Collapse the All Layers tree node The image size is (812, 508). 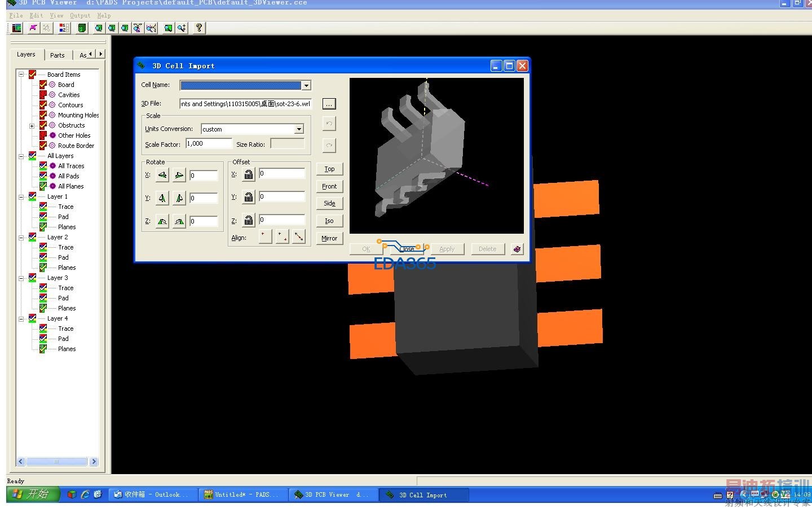(x=21, y=156)
